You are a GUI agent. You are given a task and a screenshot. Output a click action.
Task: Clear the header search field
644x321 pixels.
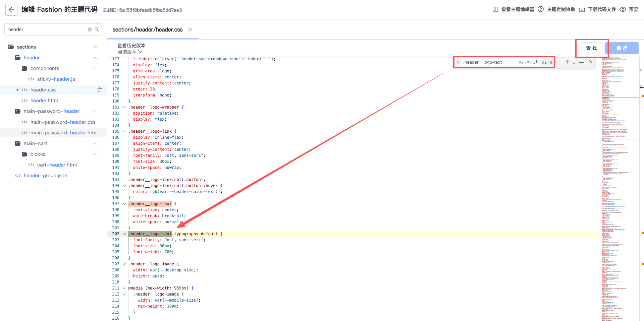click(90, 29)
